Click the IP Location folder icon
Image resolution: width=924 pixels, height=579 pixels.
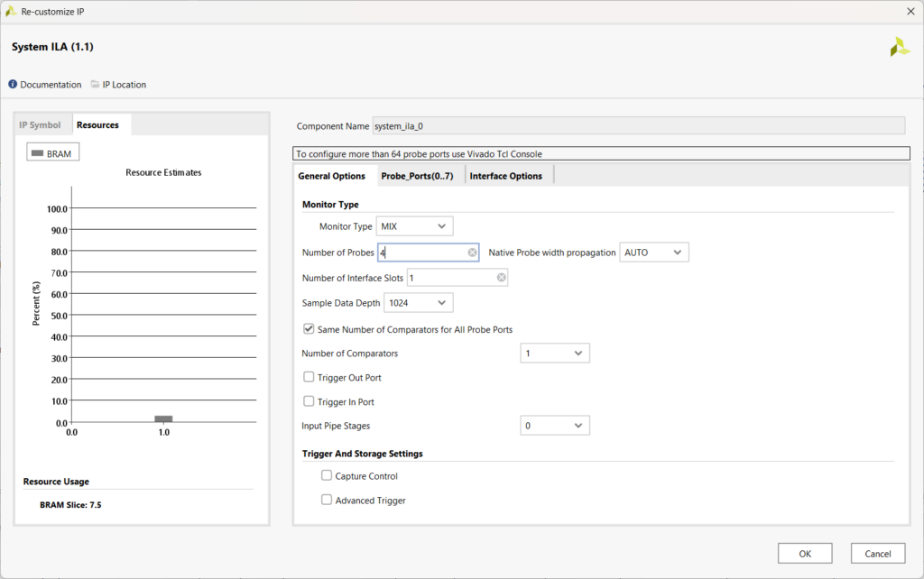point(96,85)
